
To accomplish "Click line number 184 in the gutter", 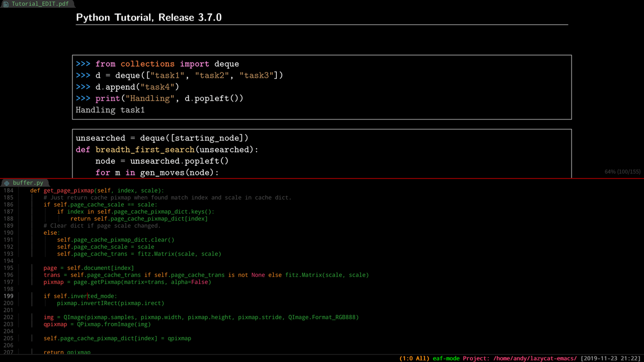I will click(x=8, y=191).
